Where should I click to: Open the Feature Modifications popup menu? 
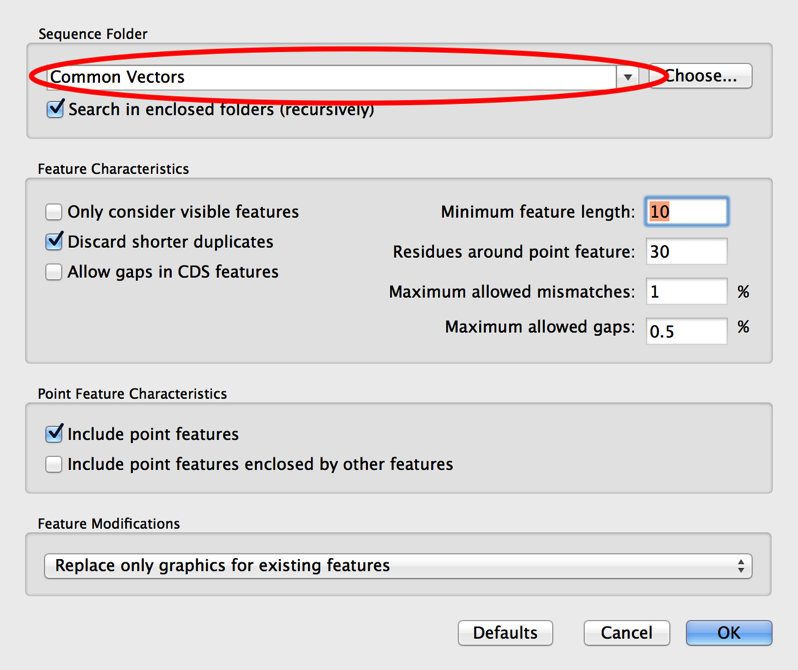pos(398,566)
